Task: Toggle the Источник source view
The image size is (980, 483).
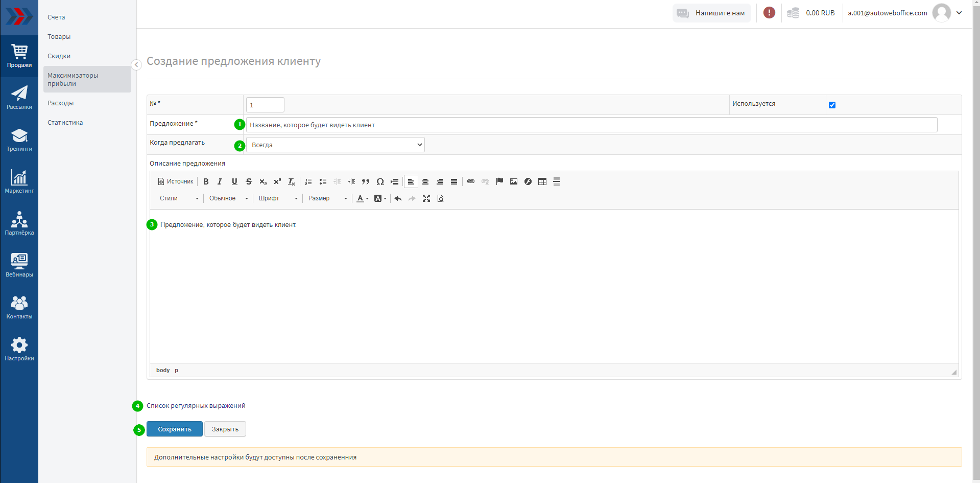Action: (x=176, y=181)
